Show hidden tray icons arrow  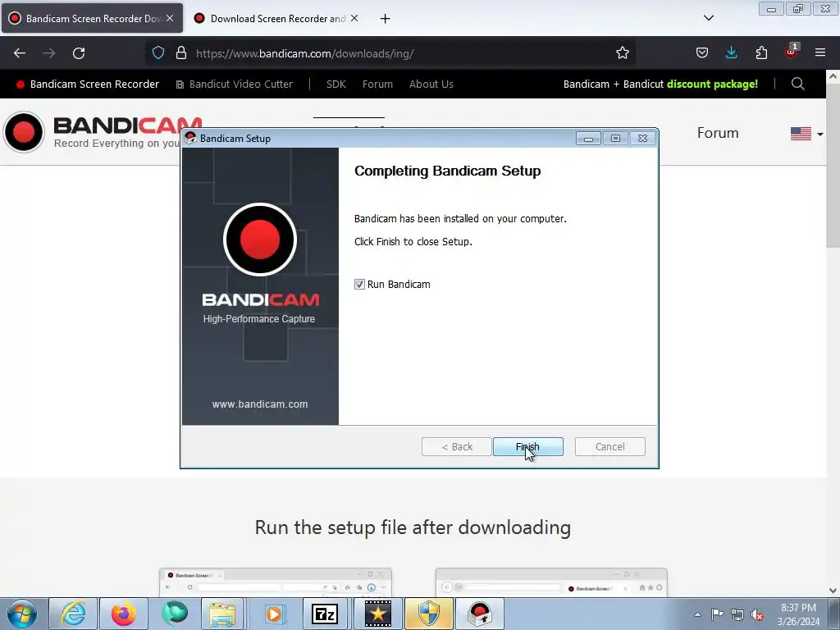point(697,614)
